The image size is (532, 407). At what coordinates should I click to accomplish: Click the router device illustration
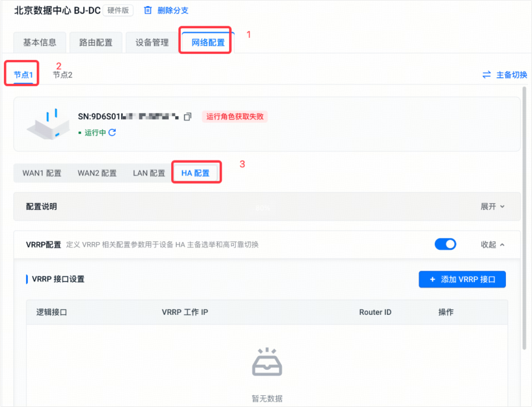48,124
